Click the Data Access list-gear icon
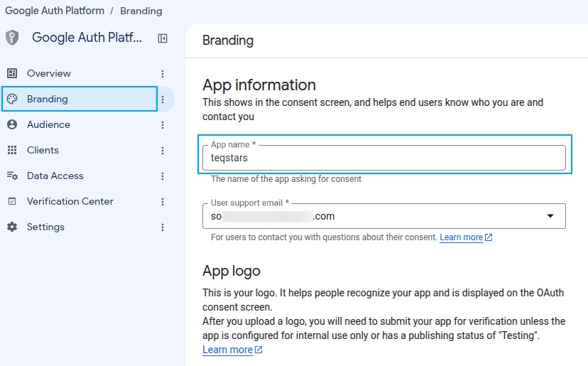588x366 pixels. coord(12,176)
